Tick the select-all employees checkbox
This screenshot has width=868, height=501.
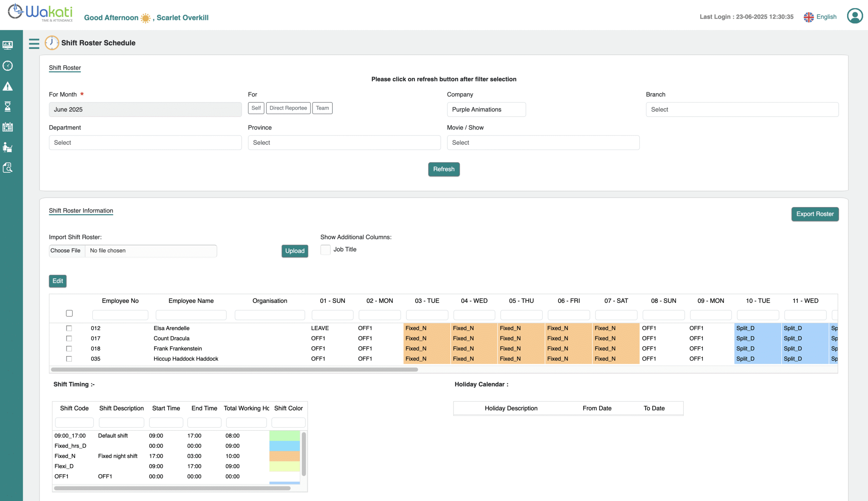coord(69,313)
